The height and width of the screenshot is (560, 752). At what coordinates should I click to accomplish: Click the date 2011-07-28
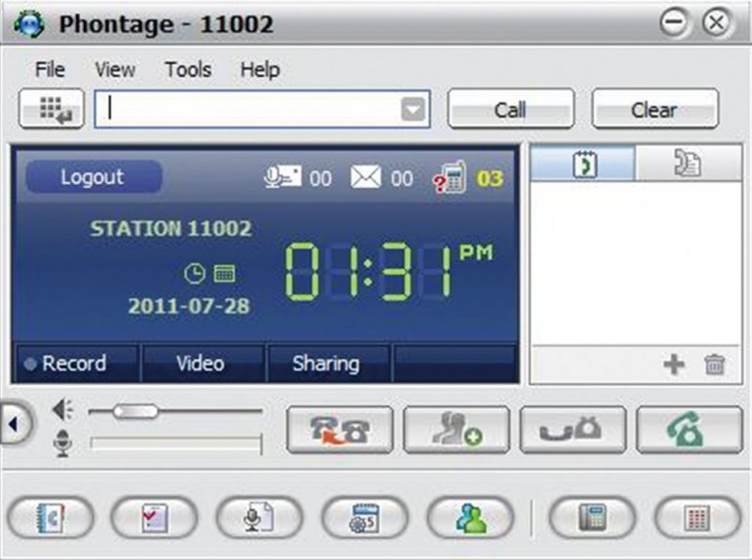pos(189,306)
